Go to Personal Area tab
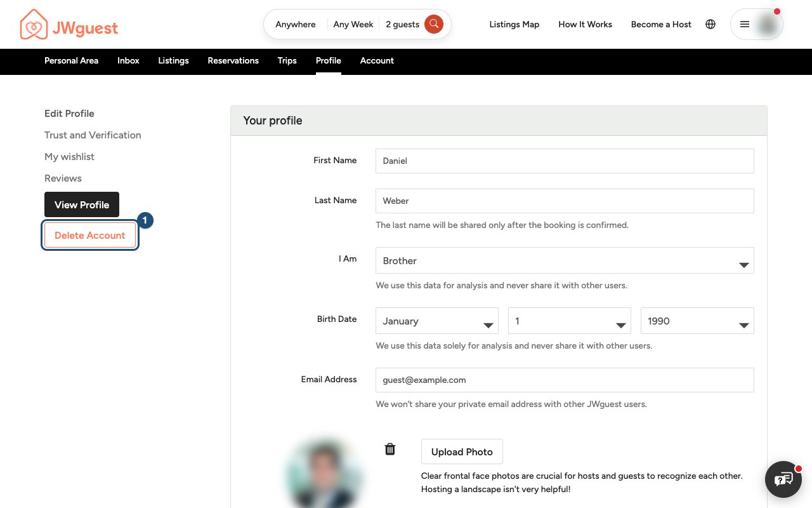This screenshot has height=508, width=812. point(71,61)
